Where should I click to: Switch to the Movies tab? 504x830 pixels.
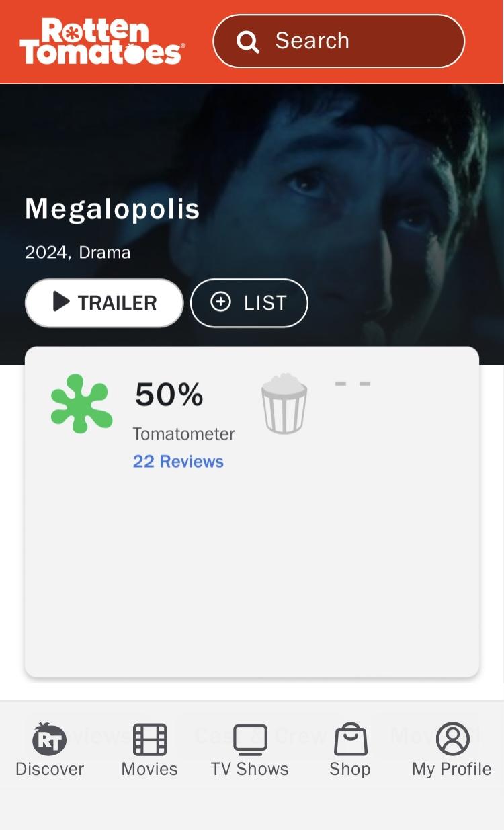point(149,750)
